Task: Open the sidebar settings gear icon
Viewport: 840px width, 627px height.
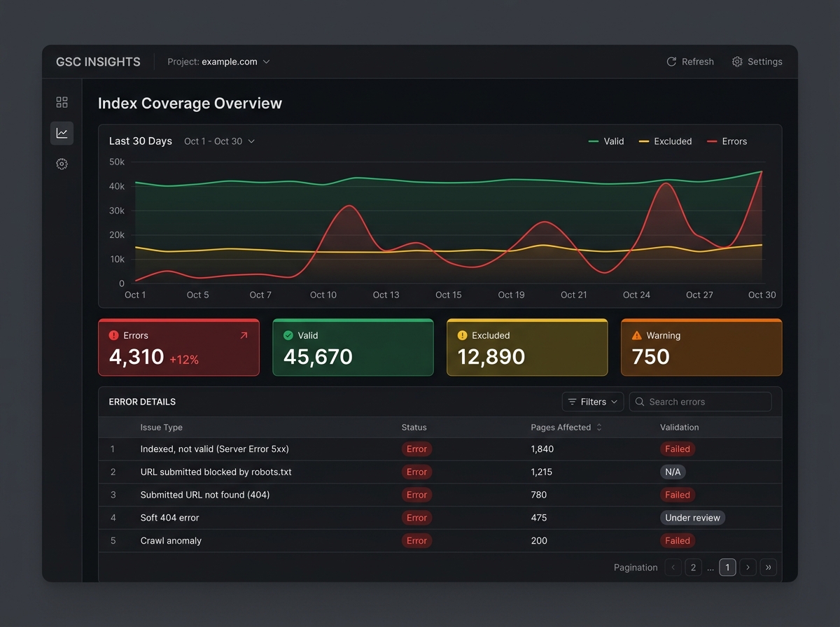Action: click(62, 164)
